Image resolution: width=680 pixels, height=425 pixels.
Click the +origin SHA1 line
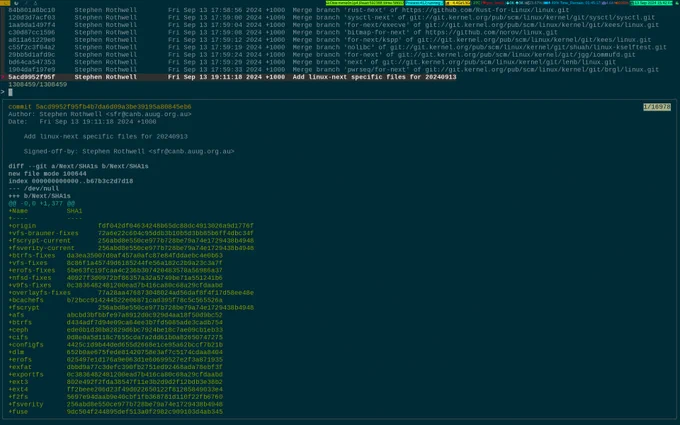(131, 226)
